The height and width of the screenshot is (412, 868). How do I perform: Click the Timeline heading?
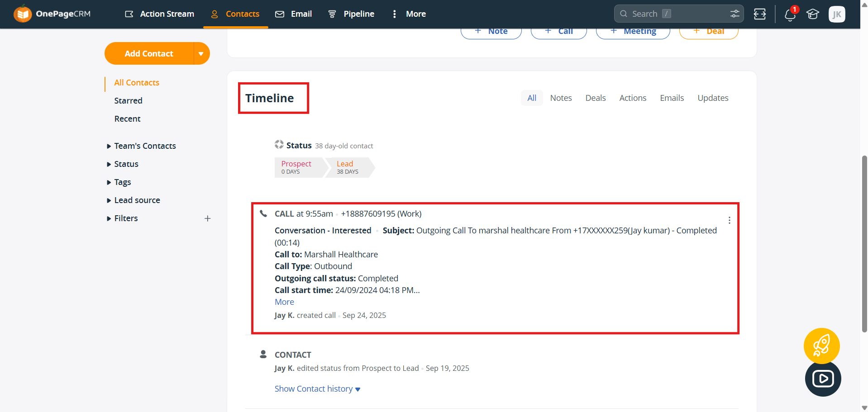[270, 98]
